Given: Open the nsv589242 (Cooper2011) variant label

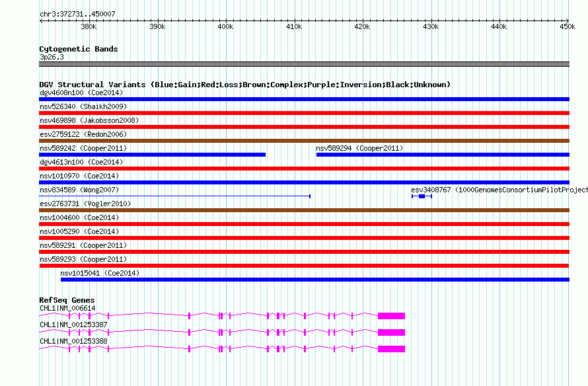Looking at the screenshot, I should [x=83, y=148].
